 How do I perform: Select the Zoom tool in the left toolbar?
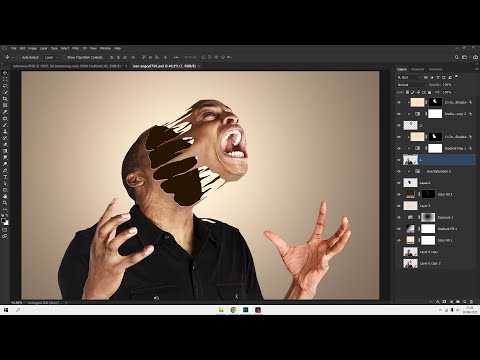click(x=5, y=203)
